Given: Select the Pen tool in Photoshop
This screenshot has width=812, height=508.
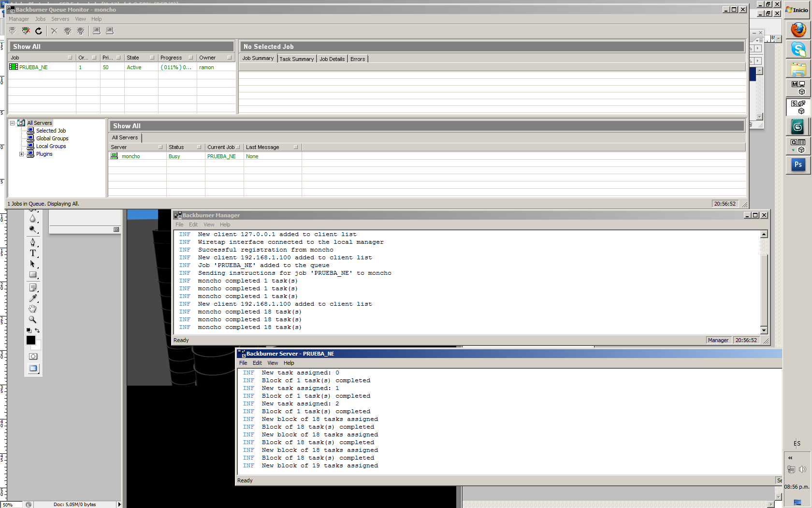Looking at the screenshot, I should 33,242.
